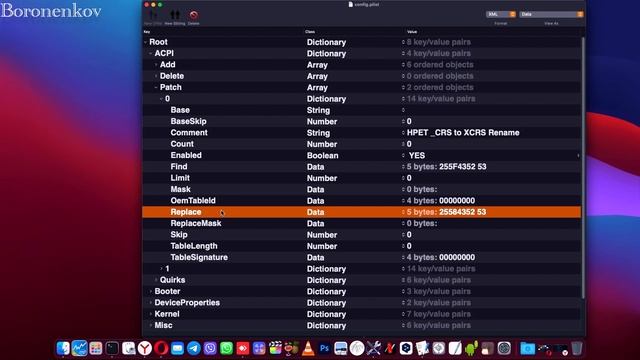Click the Class column header
This screenshot has height=360, width=640.
310,31
